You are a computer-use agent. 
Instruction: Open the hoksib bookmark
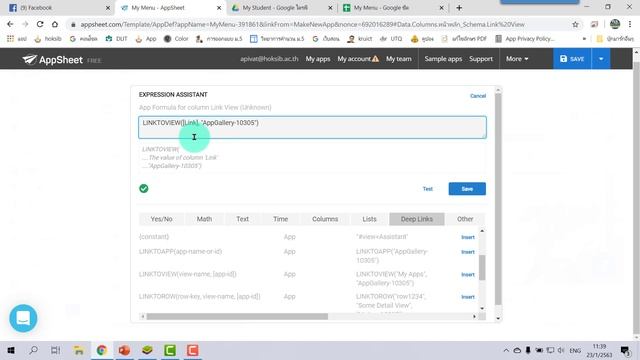tap(48, 39)
